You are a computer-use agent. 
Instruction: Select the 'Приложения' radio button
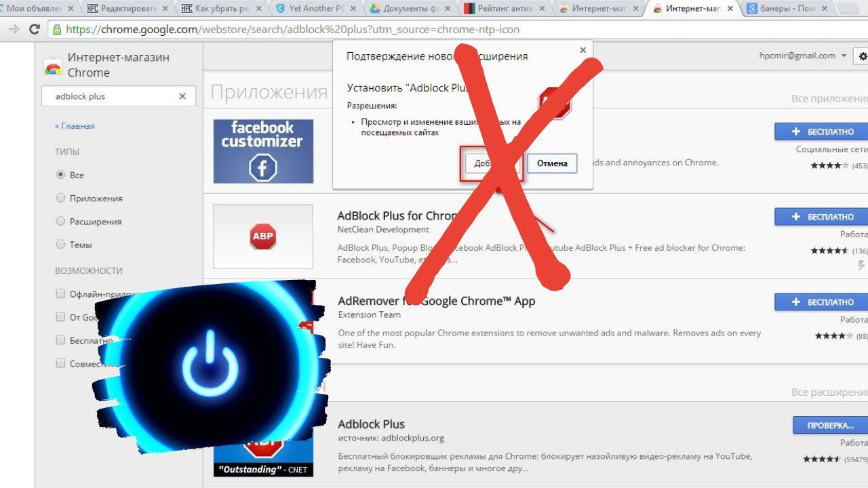coord(60,198)
